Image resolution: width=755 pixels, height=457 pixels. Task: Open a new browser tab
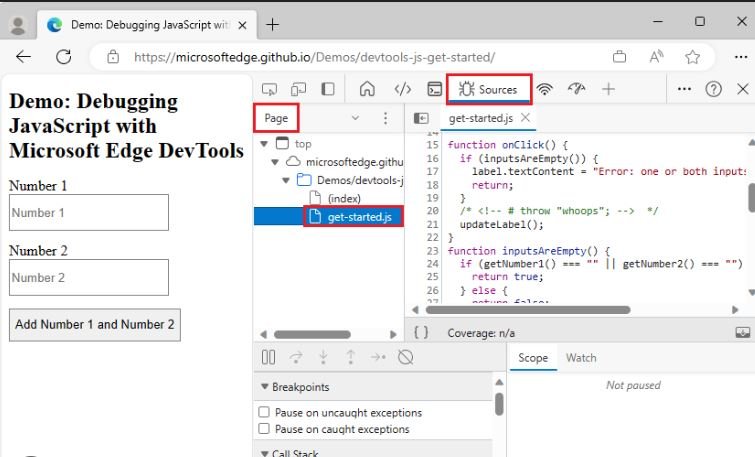pyautogui.click(x=273, y=25)
